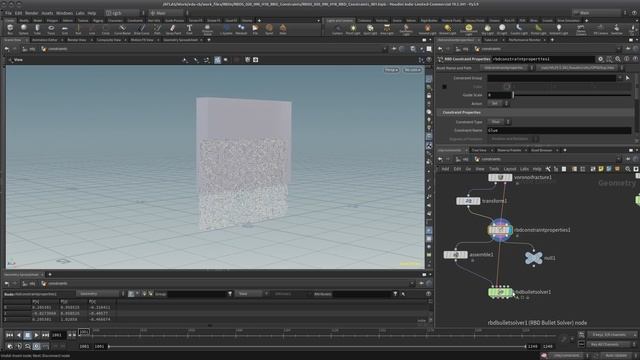
Task: Click the Guide Scale value field
Action: click(499, 95)
